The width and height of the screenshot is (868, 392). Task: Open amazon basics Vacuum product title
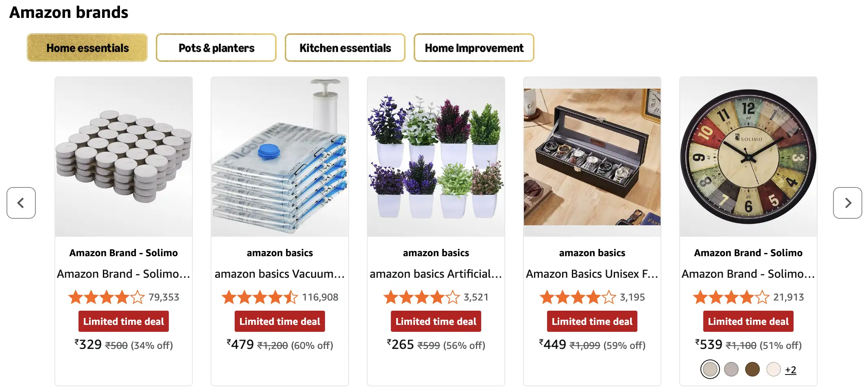pos(280,274)
